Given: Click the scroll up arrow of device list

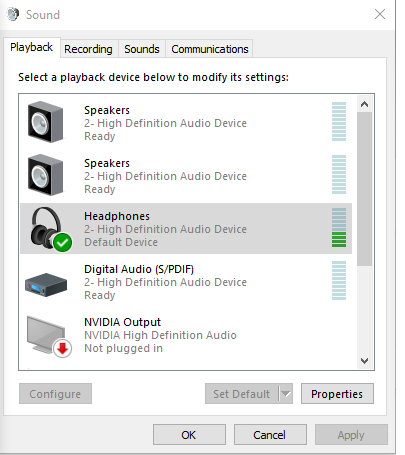Looking at the screenshot, I should pos(364,104).
